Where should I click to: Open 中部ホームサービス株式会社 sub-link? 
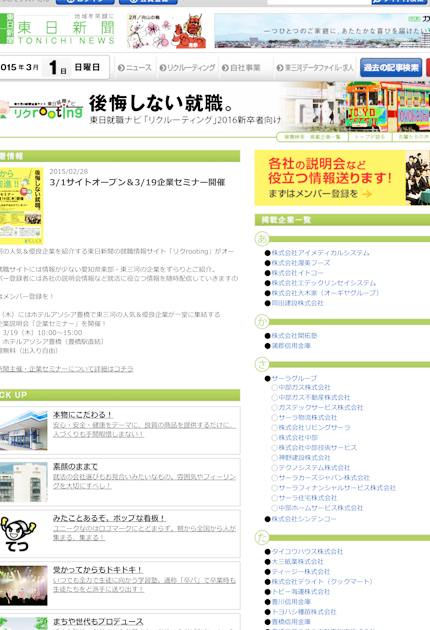(x=321, y=508)
